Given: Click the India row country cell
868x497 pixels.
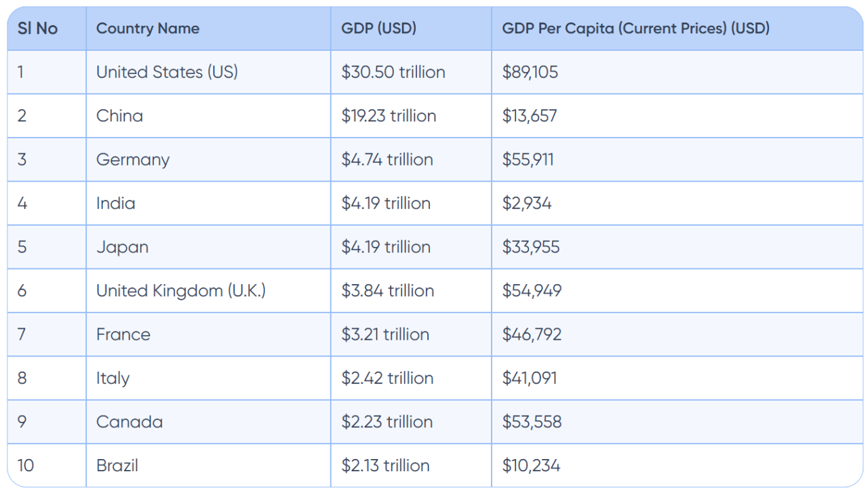Looking at the screenshot, I should pyautogui.click(x=115, y=203).
